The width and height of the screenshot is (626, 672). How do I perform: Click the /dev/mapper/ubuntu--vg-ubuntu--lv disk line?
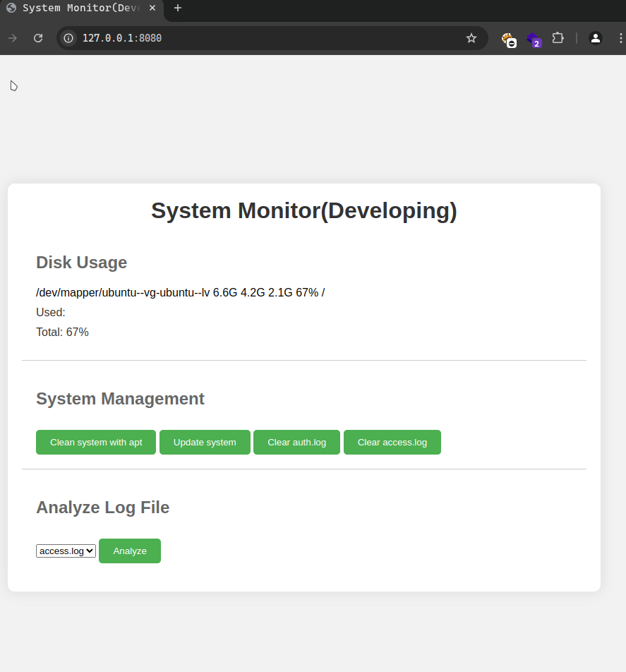[181, 293]
